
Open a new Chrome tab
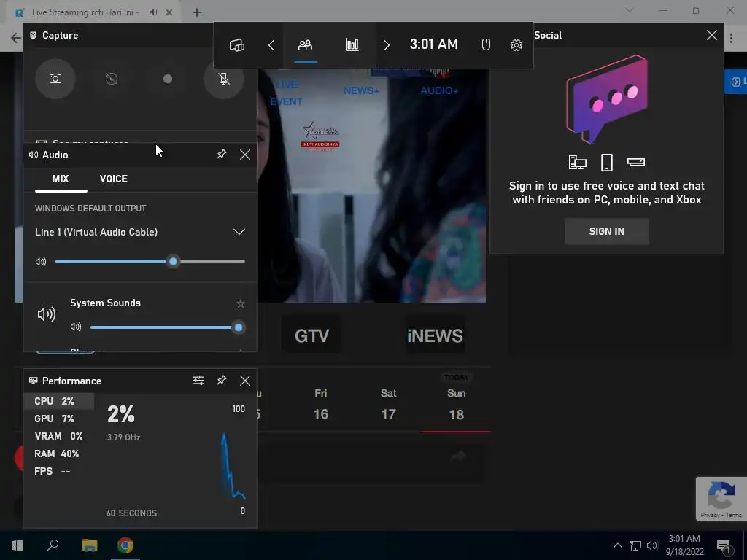197,12
